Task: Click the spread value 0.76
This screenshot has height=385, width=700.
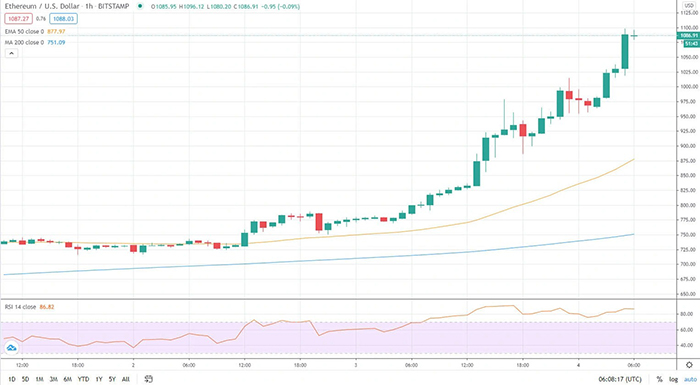Action: 41,19
